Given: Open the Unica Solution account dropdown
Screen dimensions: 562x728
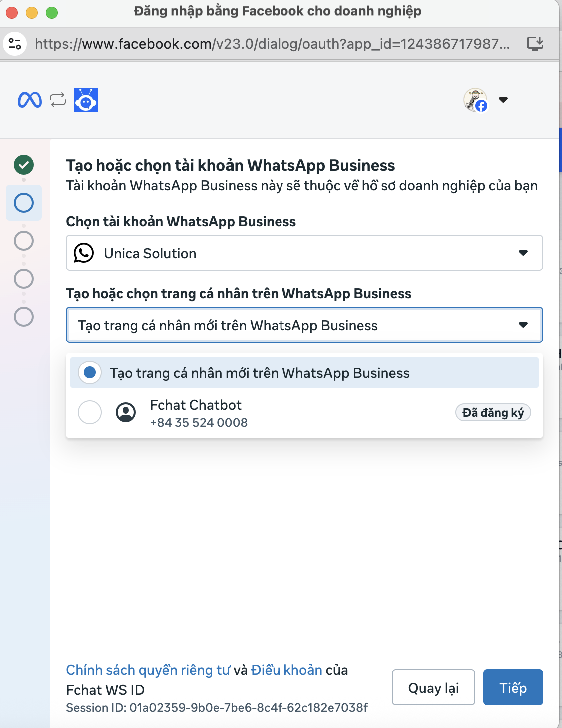Looking at the screenshot, I should (x=304, y=253).
